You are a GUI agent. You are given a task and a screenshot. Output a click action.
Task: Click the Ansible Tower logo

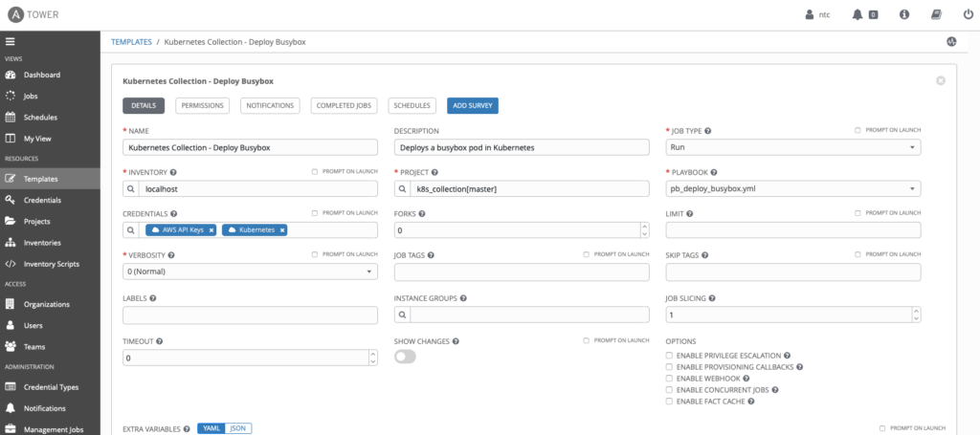tap(34, 14)
